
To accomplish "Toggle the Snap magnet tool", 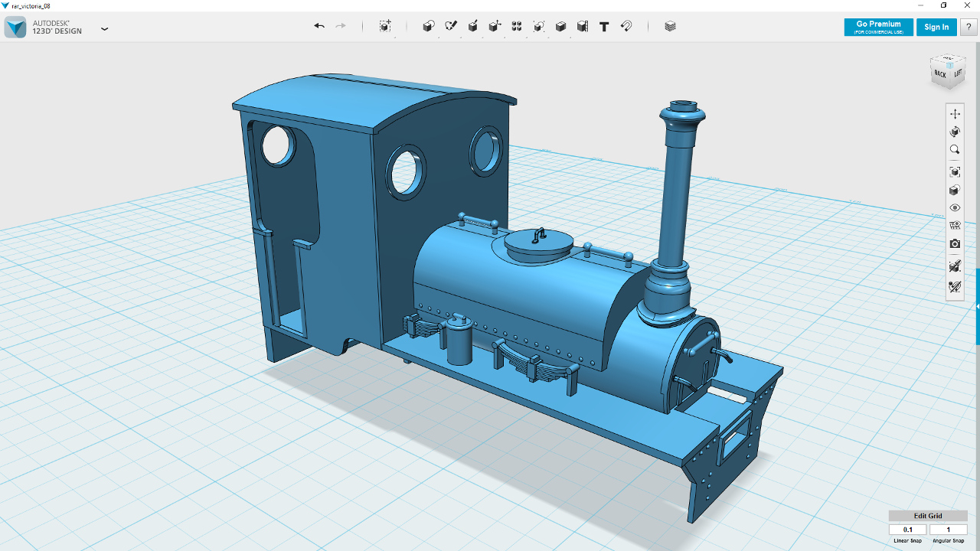I will click(x=626, y=26).
